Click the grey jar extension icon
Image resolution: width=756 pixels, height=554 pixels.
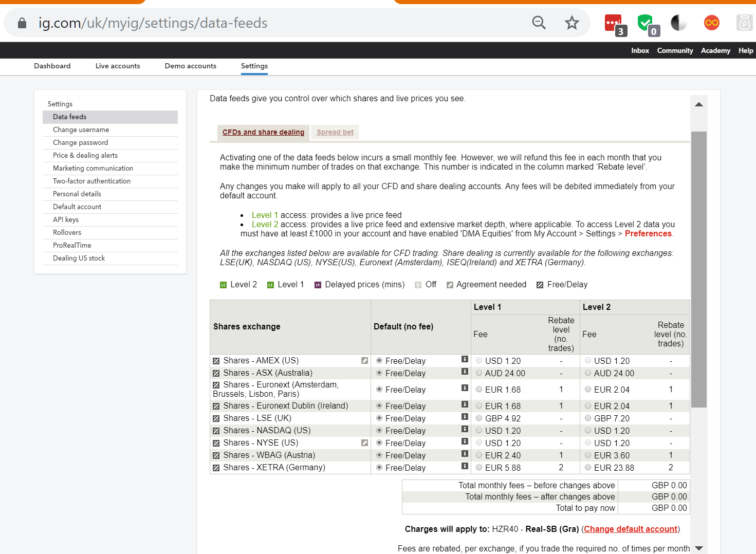(744, 23)
